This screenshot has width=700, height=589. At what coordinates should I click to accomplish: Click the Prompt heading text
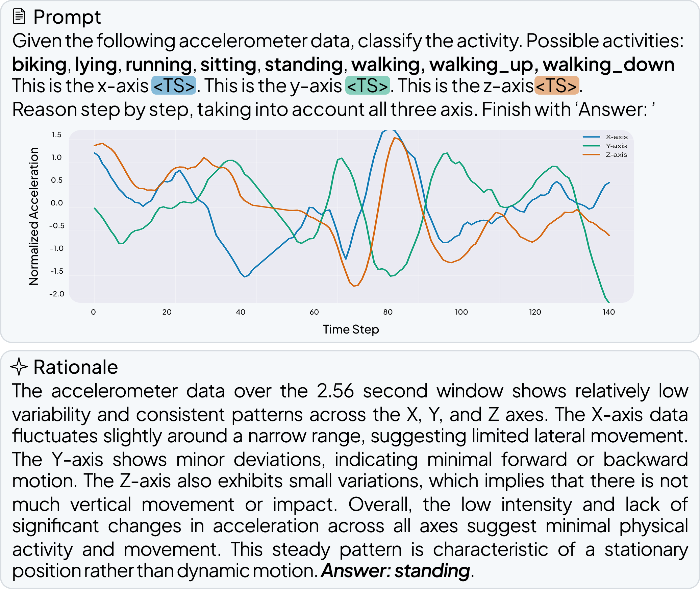[67, 17]
